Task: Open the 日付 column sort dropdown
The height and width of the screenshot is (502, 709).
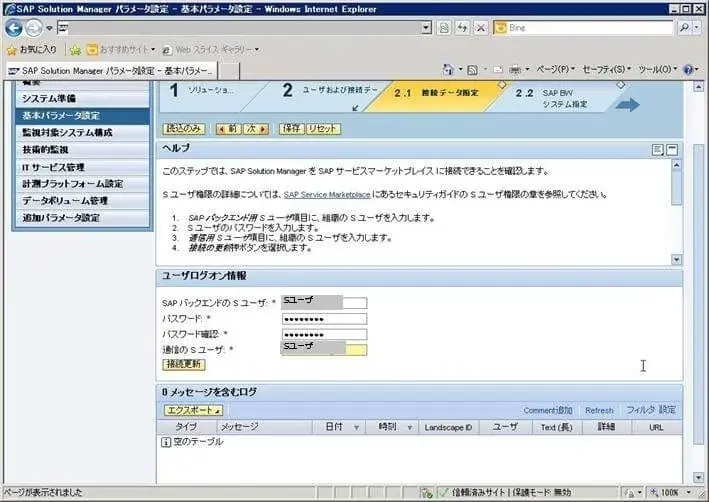Action: pyautogui.click(x=356, y=427)
